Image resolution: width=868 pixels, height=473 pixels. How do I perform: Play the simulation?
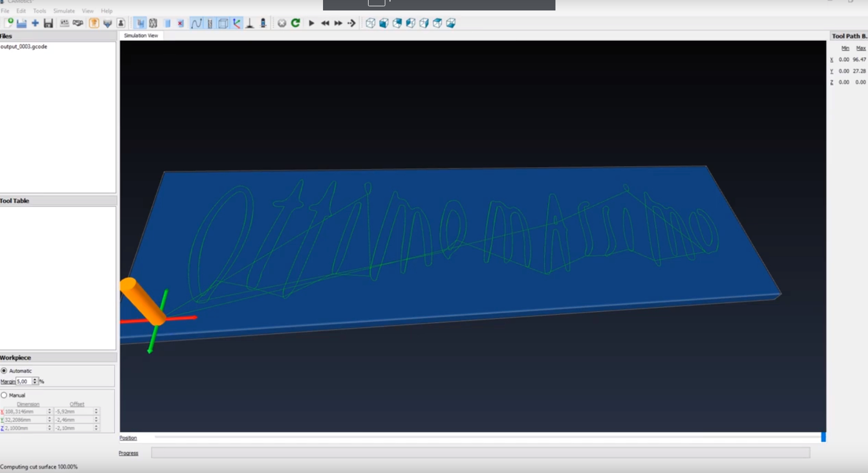[x=311, y=23]
